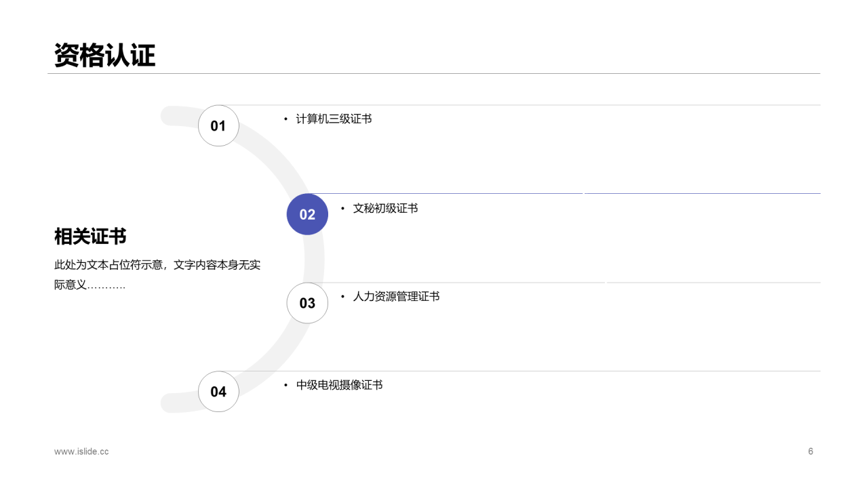
Task: Select the horizontal line under the title
Action: pos(434,73)
